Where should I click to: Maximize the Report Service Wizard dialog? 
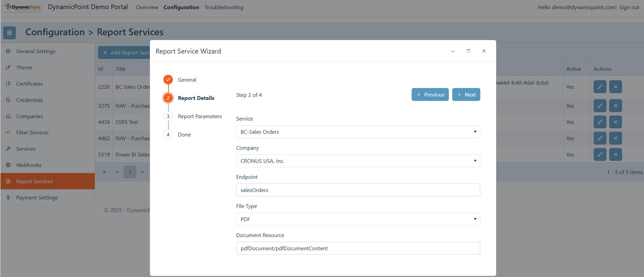coord(468,51)
